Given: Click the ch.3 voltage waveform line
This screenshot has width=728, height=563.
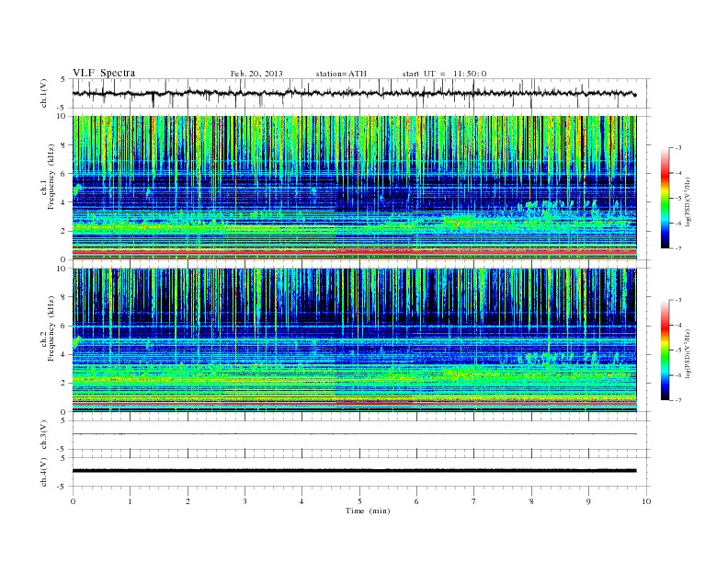Looking at the screenshot, I should (354, 434).
